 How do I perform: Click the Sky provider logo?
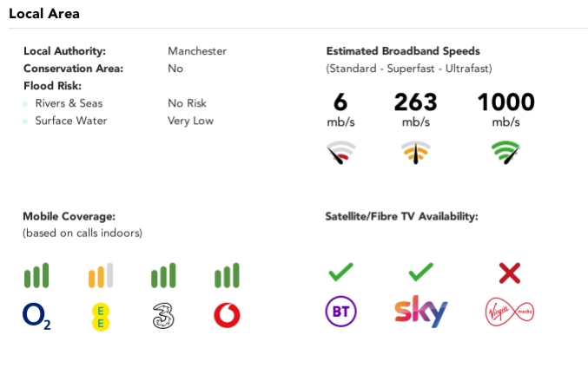pyautogui.click(x=420, y=312)
